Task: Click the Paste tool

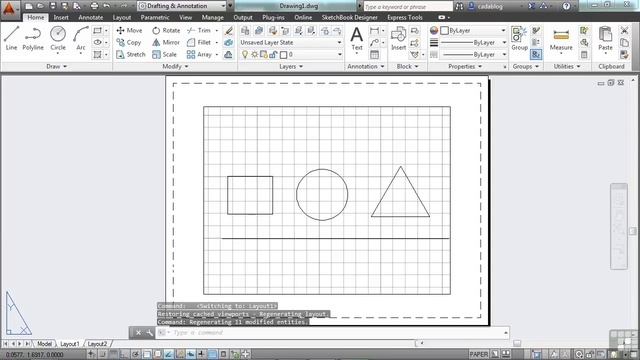Action: (x=605, y=39)
